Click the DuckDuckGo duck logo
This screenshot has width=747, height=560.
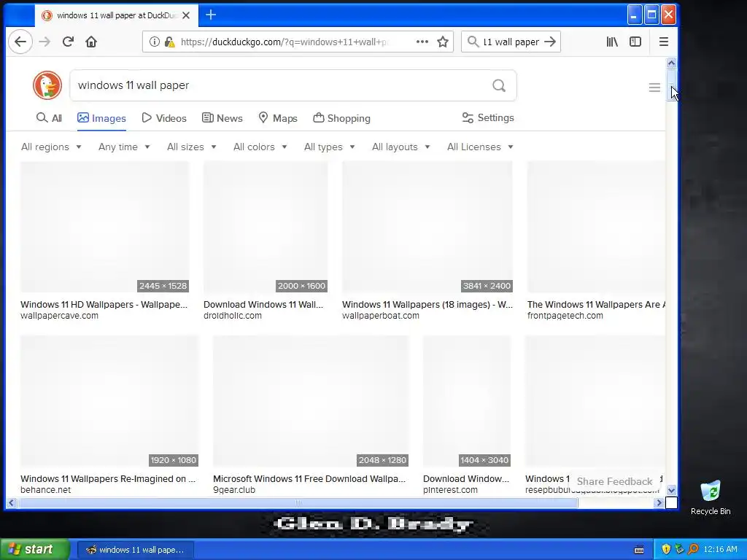pyautogui.click(x=47, y=85)
